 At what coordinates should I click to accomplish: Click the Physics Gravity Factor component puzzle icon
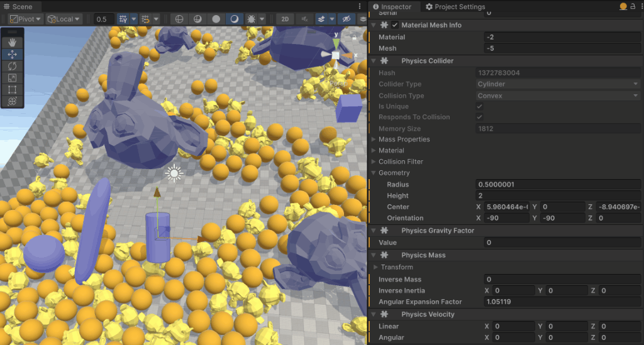click(384, 231)
